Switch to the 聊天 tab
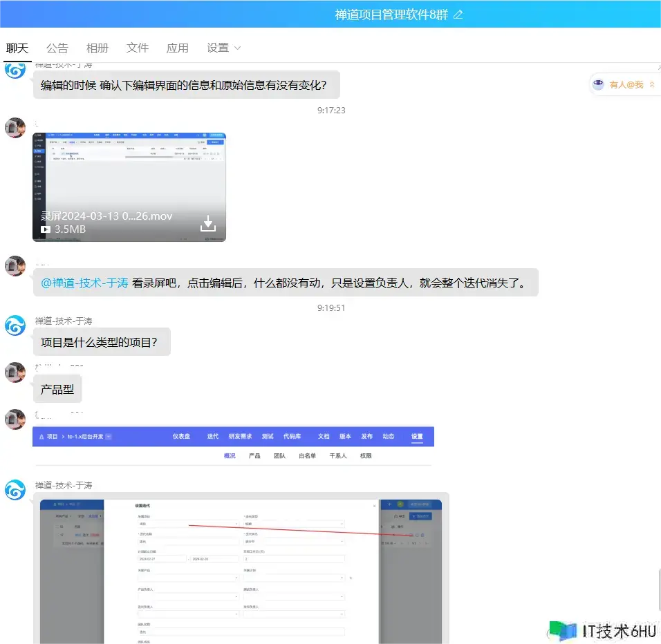 [x=17, y=48]
